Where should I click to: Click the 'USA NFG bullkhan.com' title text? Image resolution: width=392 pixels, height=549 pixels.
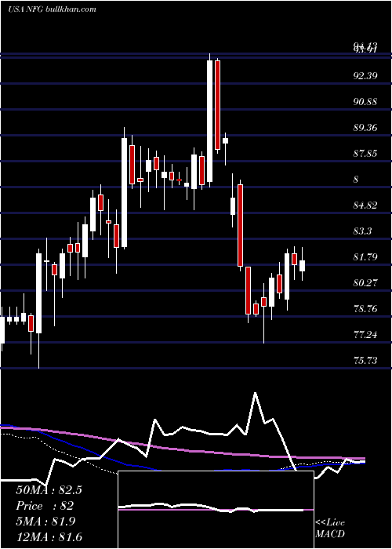(53, 9)
